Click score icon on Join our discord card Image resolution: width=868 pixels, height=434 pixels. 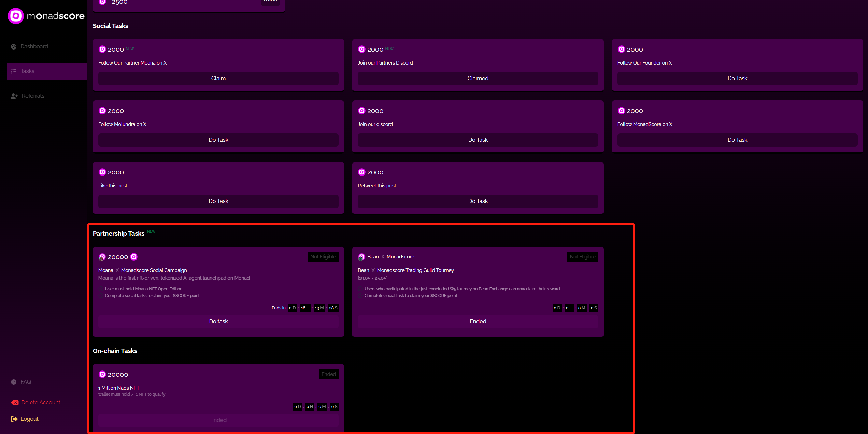pos(362,111)
